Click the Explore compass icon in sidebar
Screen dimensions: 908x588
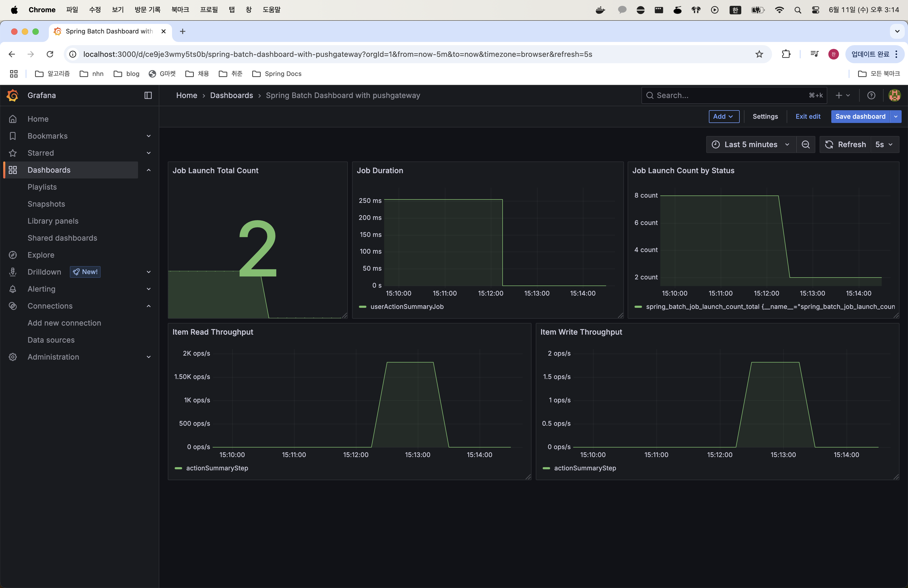[13, 255]
